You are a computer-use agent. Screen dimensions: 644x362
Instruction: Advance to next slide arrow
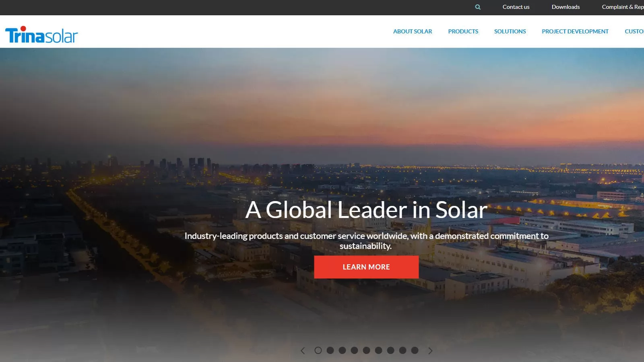(430, 351)
